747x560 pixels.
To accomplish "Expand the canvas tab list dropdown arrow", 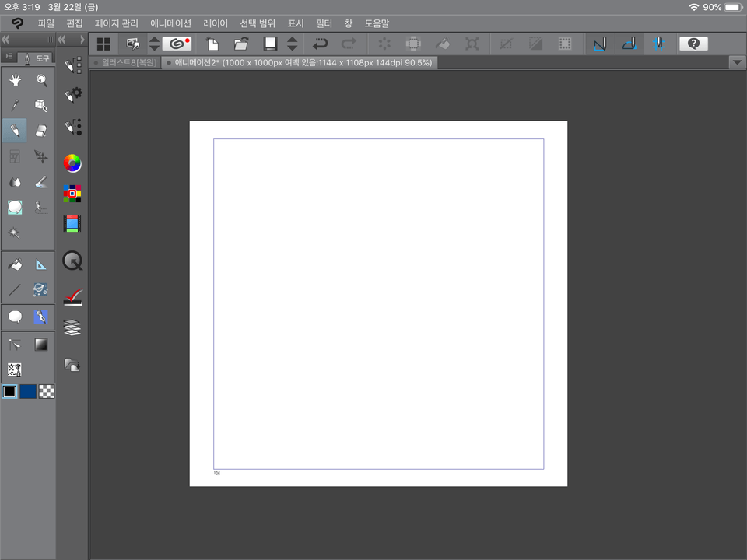I will (737, 63).
